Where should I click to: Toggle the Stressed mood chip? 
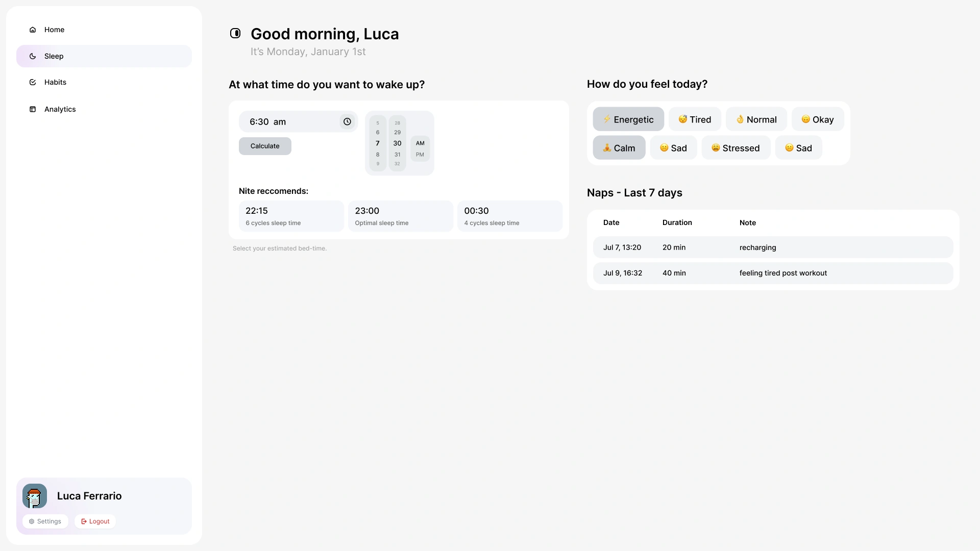(736, 148)
